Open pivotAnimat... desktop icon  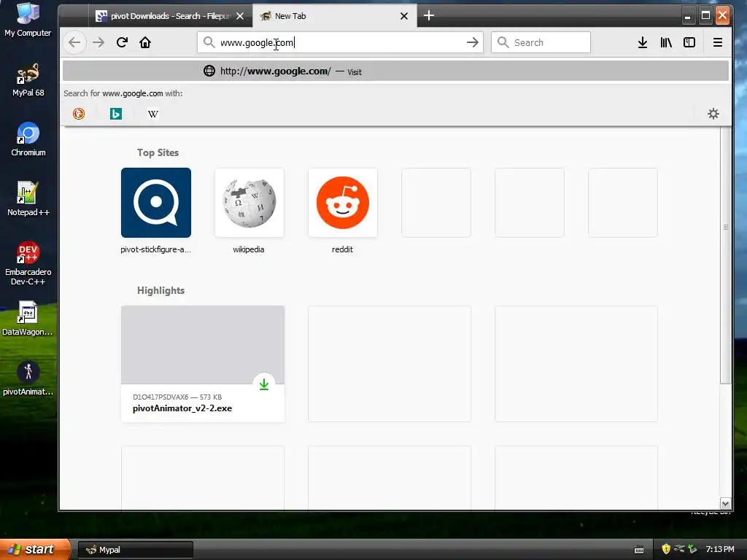pos(28,378)
